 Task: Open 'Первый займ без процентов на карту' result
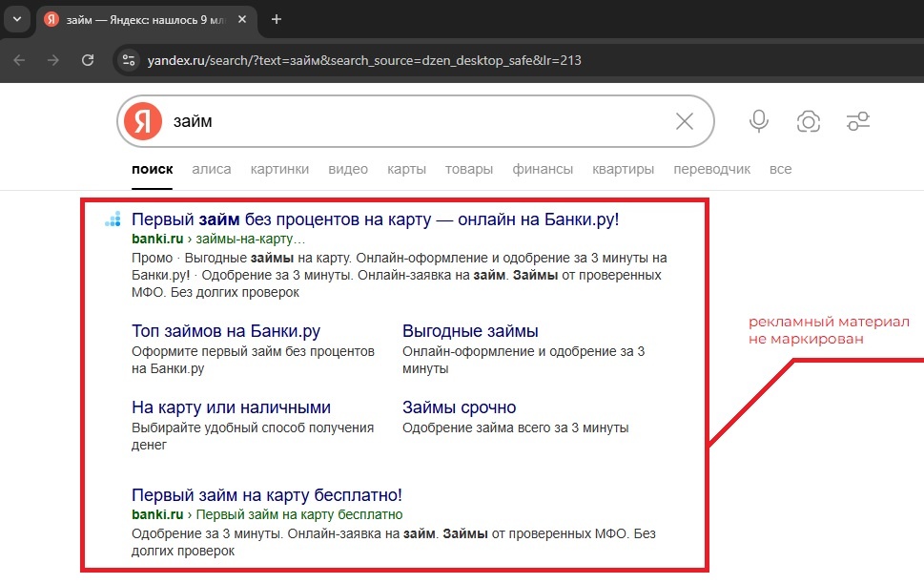click(x=376, y=219)
